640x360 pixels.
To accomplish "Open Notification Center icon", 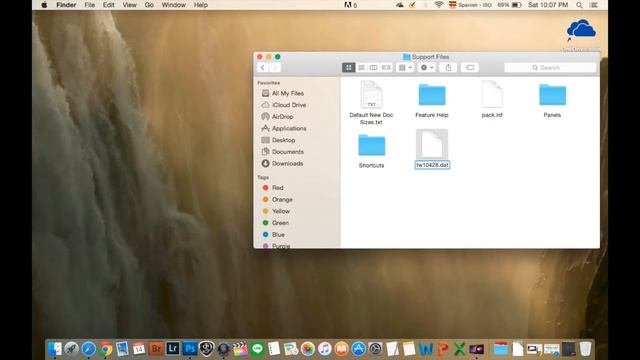I will pos(594,5).
